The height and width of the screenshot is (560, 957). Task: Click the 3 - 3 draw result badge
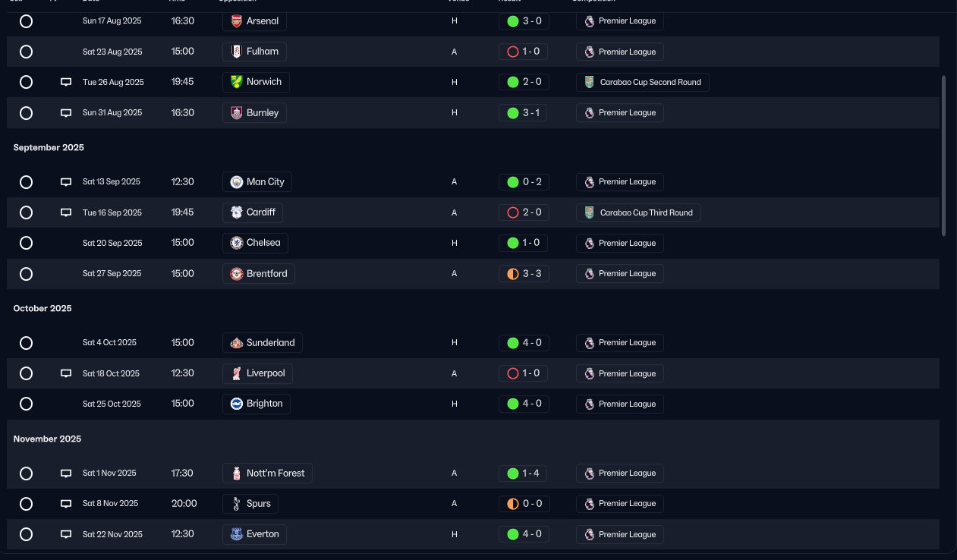523,273
